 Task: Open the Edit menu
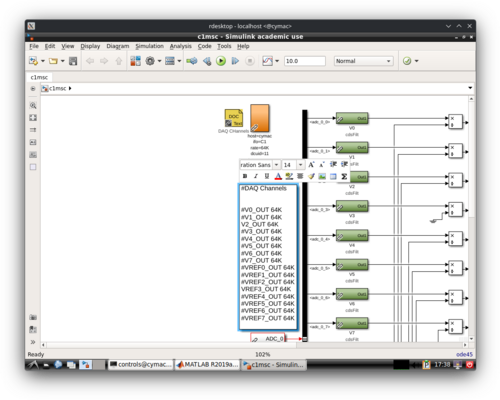click(50, 46)
